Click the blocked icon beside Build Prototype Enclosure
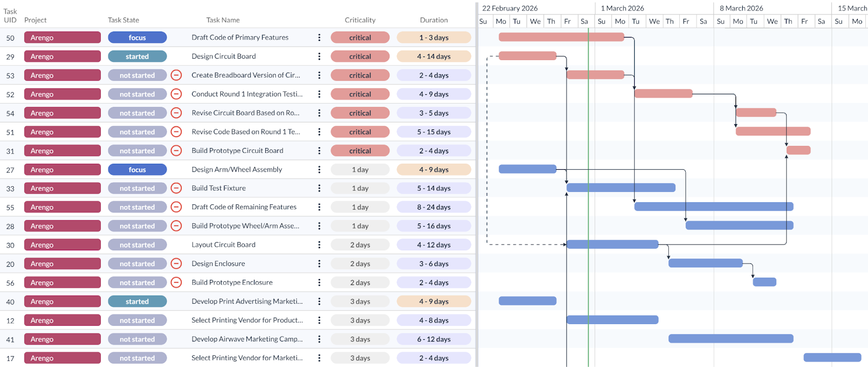Viewport: 868px width, 367px height. coord(176,282)
